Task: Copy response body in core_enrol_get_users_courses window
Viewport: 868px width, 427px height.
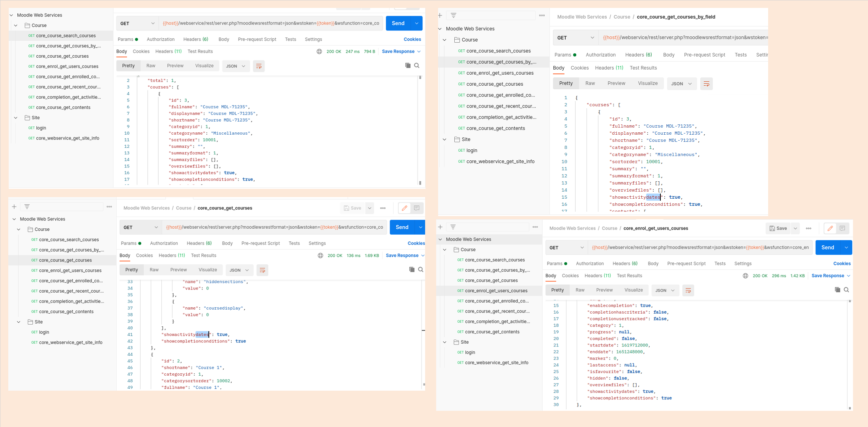Action: [x=838, y=290]
